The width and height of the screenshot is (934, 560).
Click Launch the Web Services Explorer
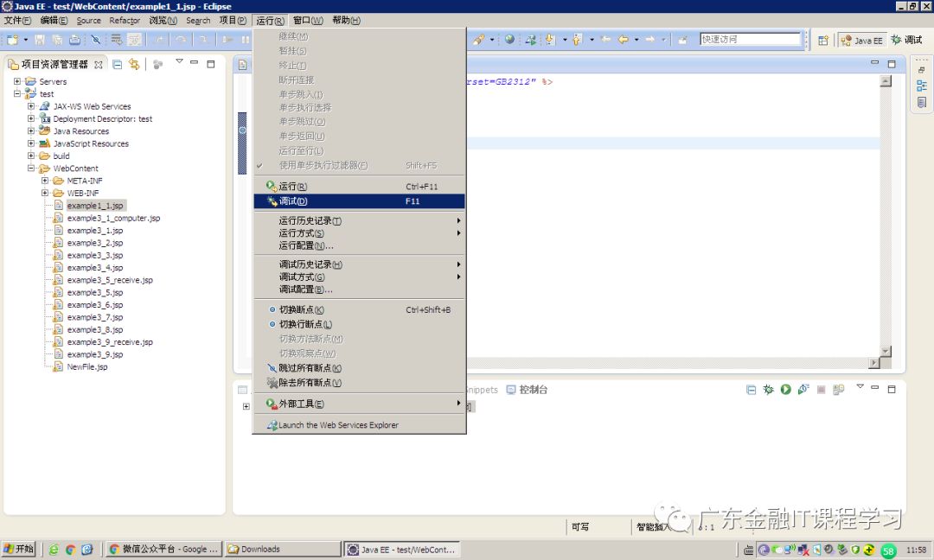point(359,425)
